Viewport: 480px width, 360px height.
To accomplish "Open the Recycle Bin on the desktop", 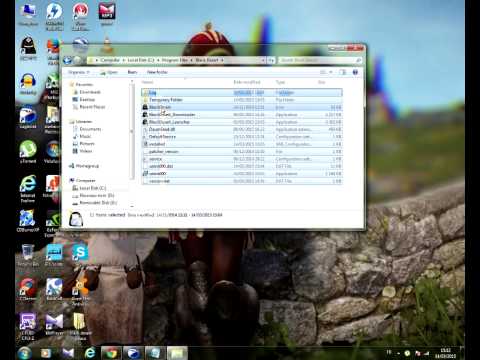I will (28, 255).
